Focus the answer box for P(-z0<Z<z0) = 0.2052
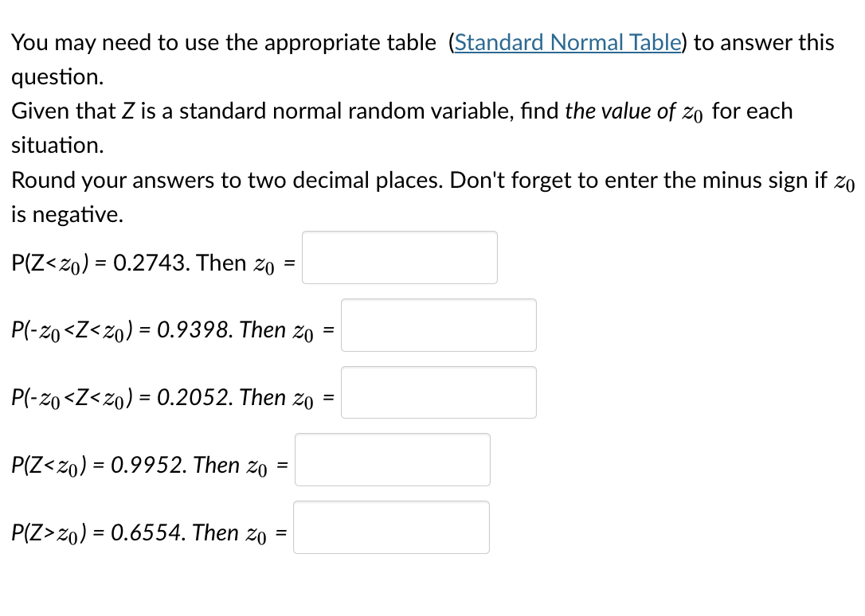The width and height of the screenshot is (865, 616). click(438, 392)
